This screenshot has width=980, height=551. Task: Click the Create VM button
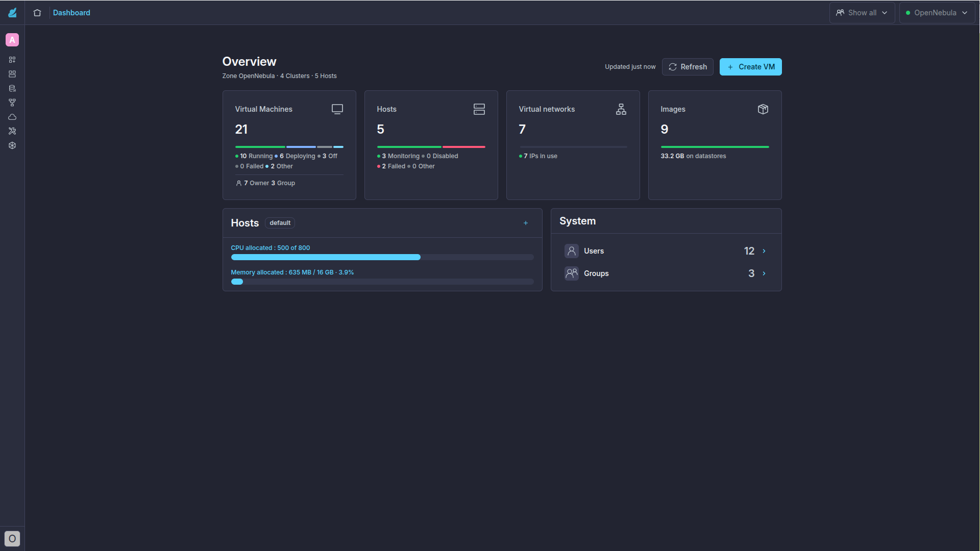pyautogui.click(x=750, y=67)
